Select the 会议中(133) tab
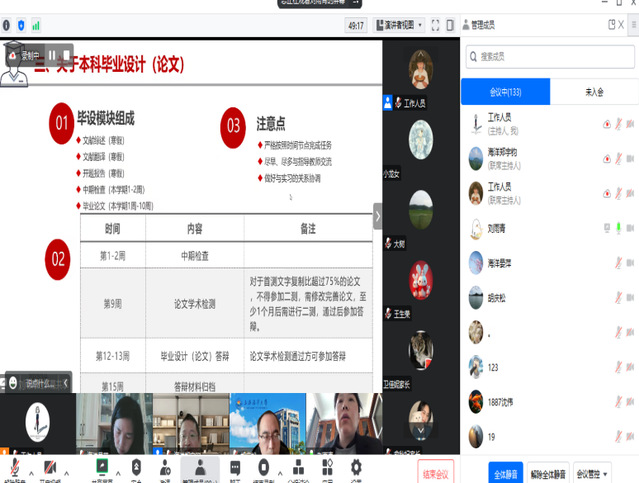 [x=504, y=92]
